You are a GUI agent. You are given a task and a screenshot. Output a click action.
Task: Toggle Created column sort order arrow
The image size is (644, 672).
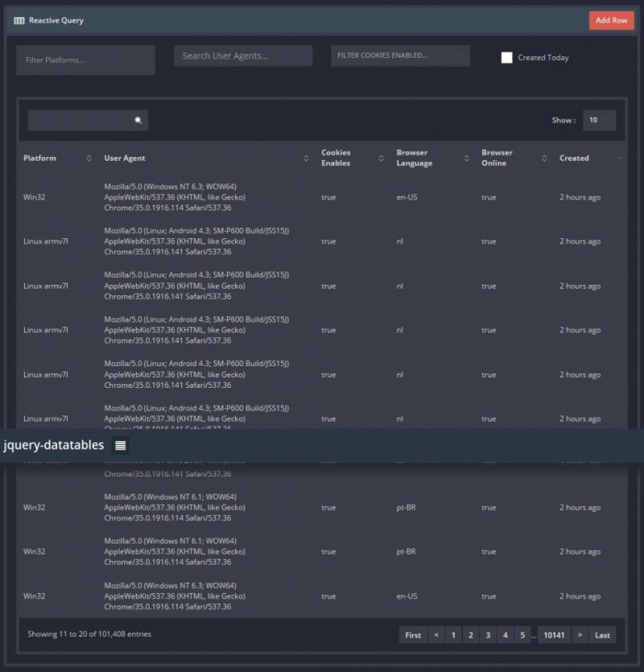pos(619,159)
